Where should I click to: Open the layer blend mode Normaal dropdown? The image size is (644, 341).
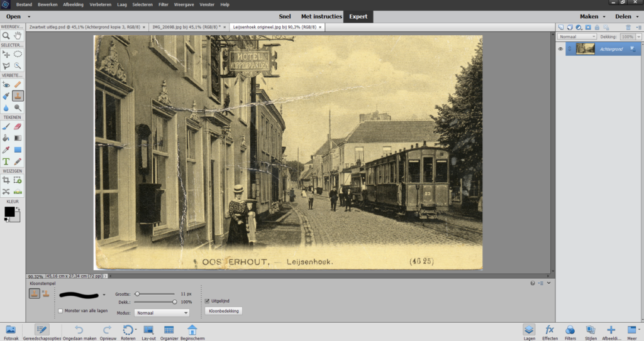[577, 37]
